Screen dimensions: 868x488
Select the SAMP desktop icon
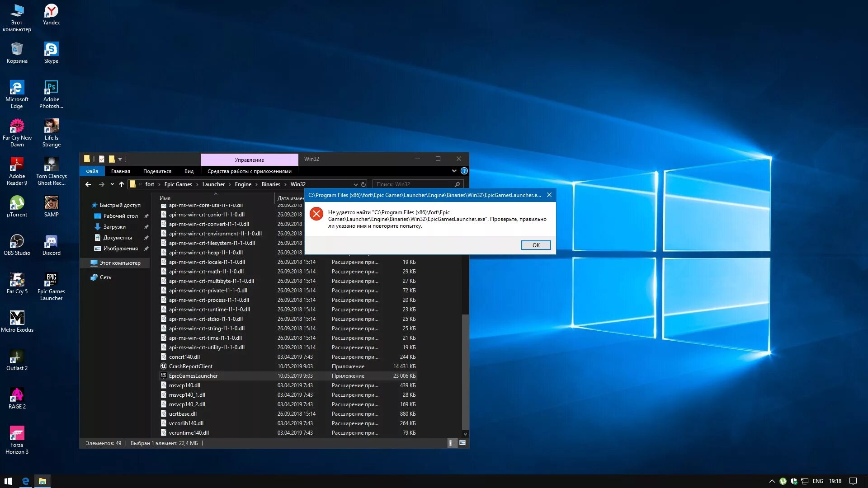[x=51, y=206]
